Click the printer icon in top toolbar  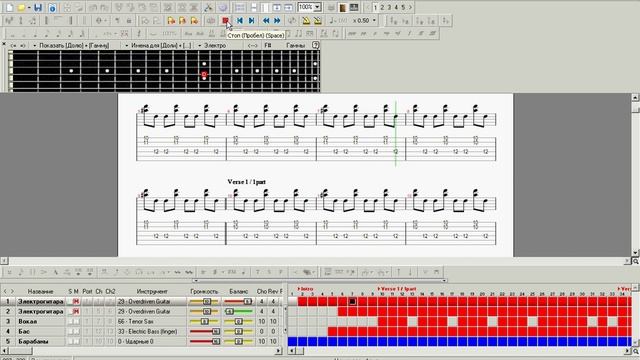pos(331,7)
